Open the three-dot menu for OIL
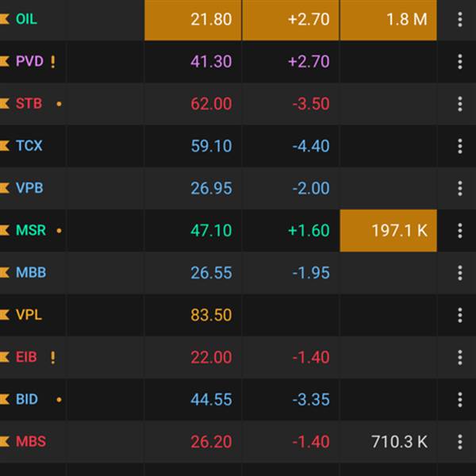Viewport: 476px width, 476px height. click(459, 19)
